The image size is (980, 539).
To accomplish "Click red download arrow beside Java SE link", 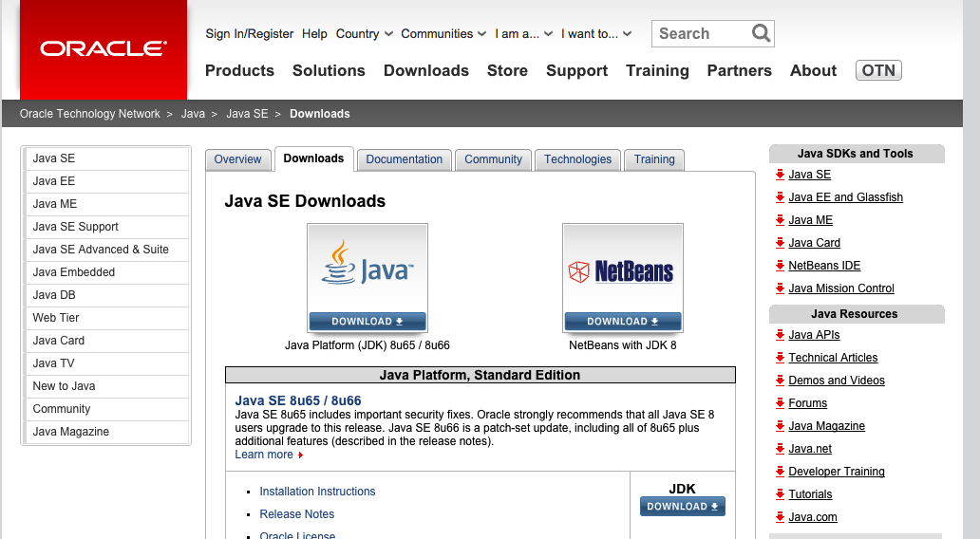I will (x=780, y=175).
